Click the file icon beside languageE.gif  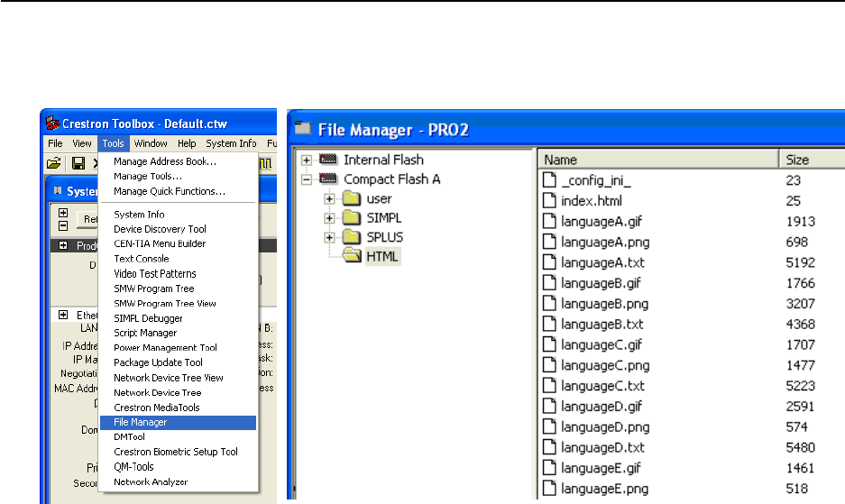point(549,468)
